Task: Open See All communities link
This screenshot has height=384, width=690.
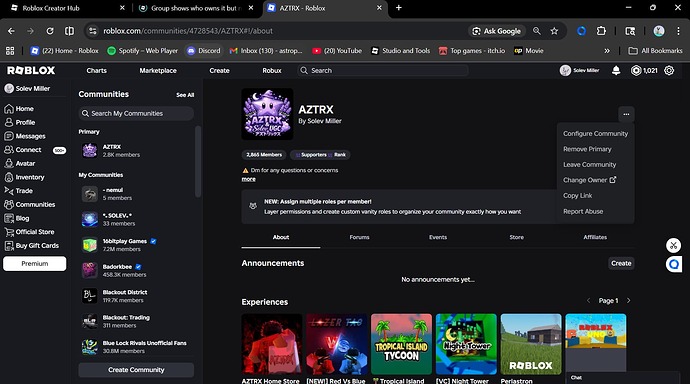Action: pos(185,95)
